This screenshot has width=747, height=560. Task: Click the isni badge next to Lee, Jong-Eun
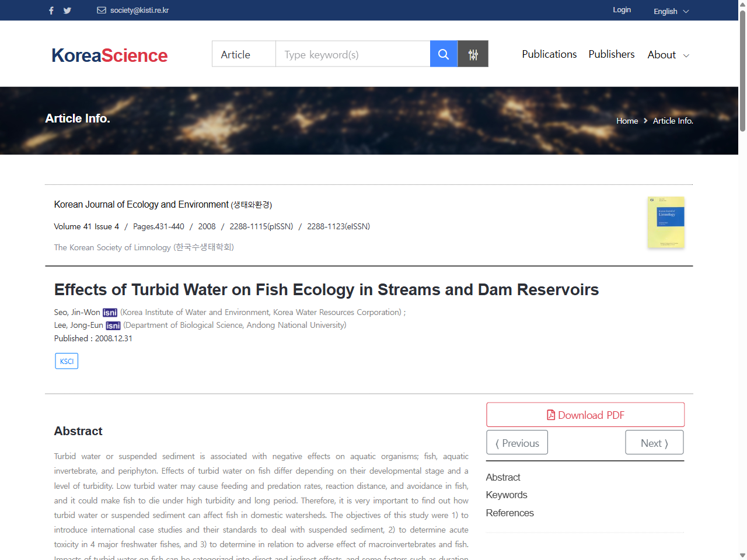[113, 325]
